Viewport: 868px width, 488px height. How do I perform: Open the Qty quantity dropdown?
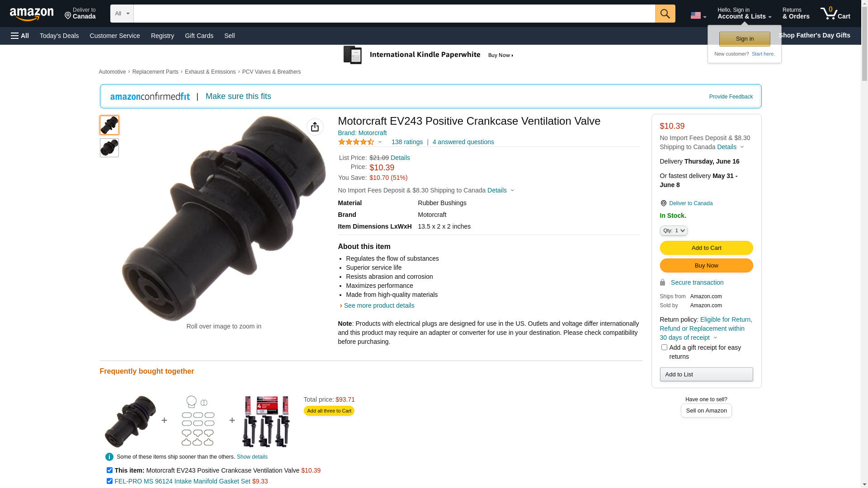tap(674, 230)
